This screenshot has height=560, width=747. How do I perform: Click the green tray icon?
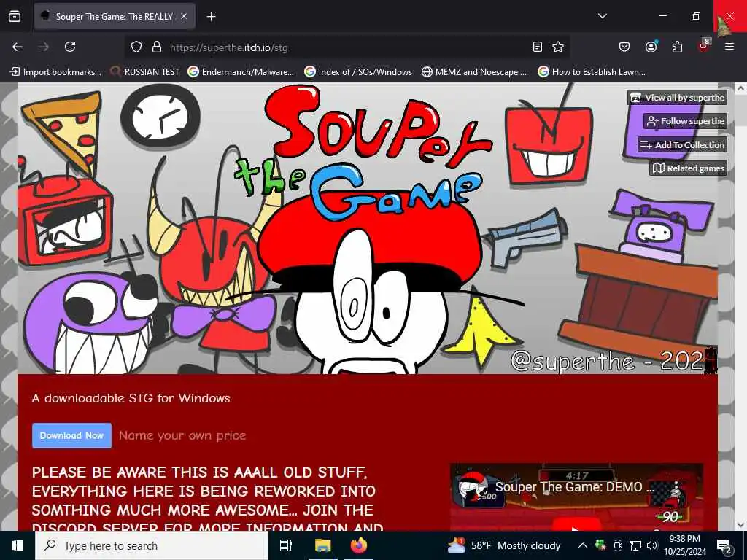tap(600, 545)
